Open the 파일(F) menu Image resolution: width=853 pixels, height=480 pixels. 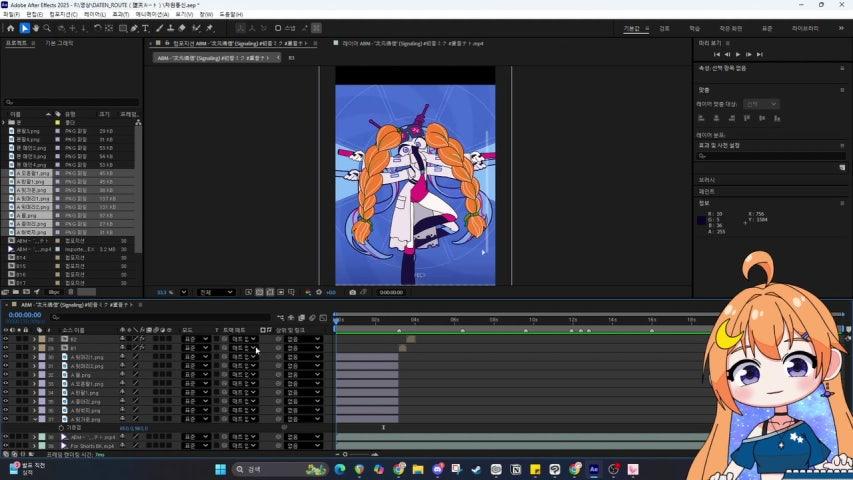tap(11, 14)
